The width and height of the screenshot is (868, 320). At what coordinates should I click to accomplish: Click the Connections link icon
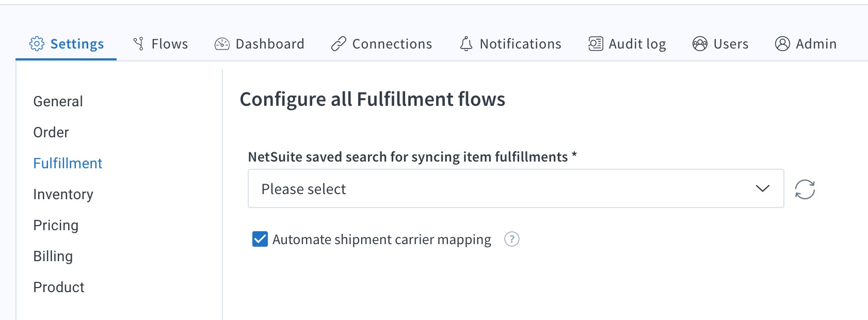coord(339,44)
